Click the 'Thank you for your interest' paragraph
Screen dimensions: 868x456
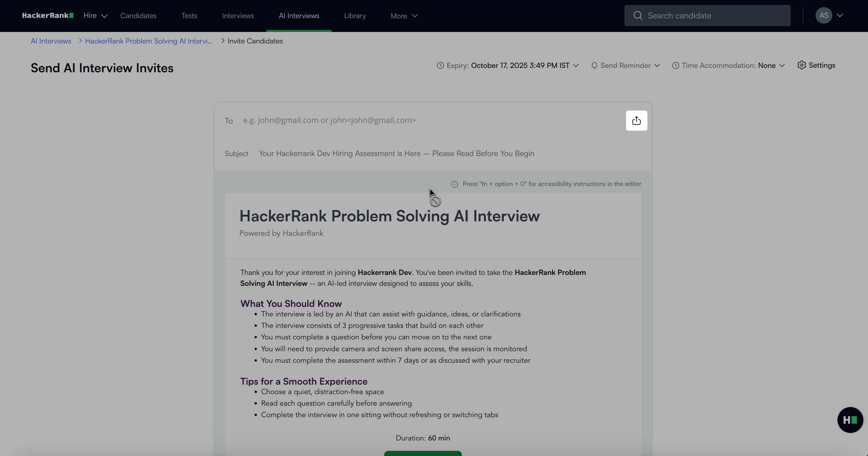pyautogui.click(x=413, y=278)
